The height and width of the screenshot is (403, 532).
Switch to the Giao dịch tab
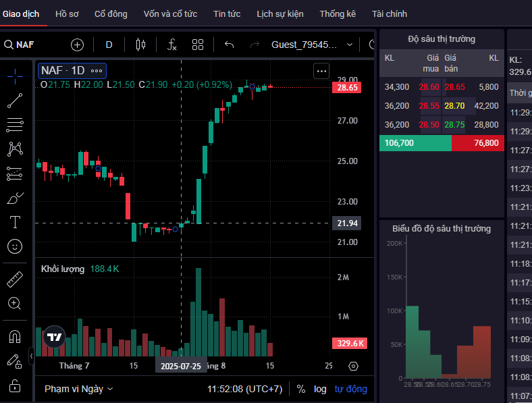(21, 14)
